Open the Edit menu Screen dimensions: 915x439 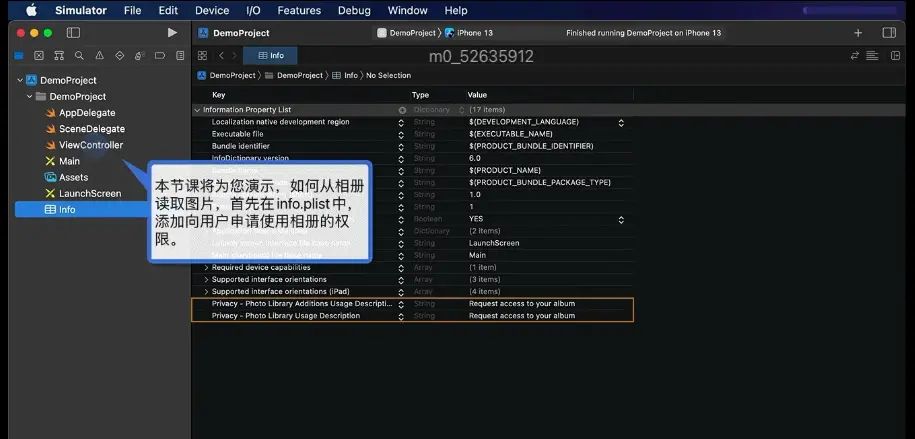coord(169,11)
